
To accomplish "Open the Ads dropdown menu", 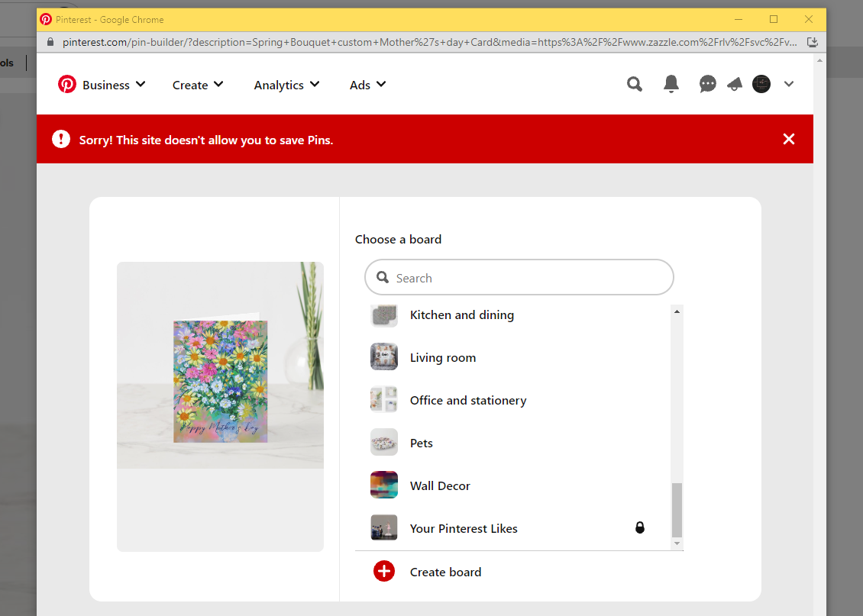I will click(x=367, y=85).
